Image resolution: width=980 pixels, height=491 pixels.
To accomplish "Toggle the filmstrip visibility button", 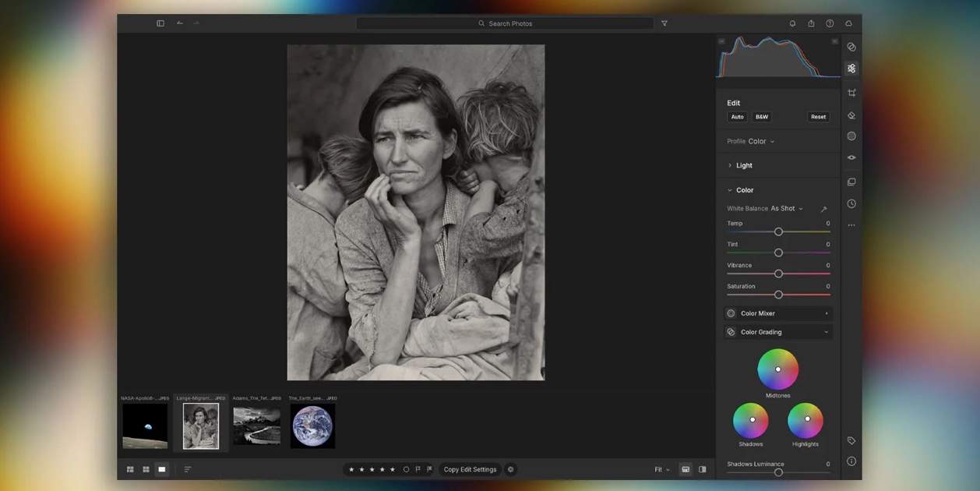I will (x=686, y=469).
